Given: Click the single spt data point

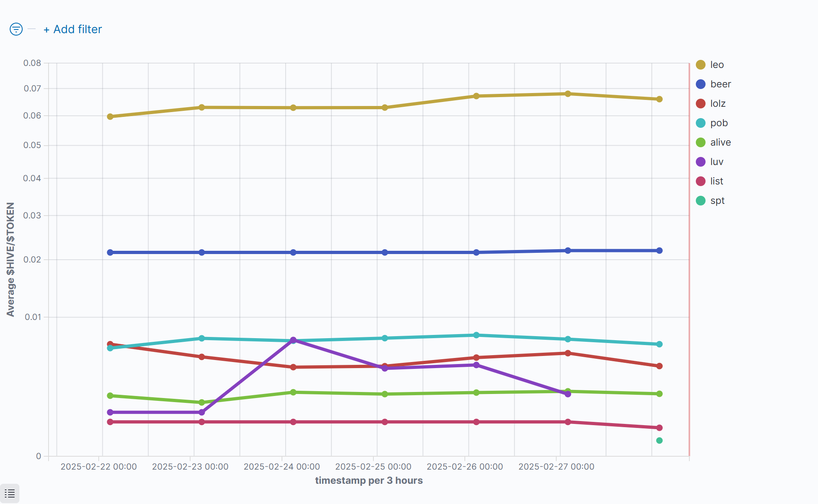Looking at the screenshot, I should point(659,440).
